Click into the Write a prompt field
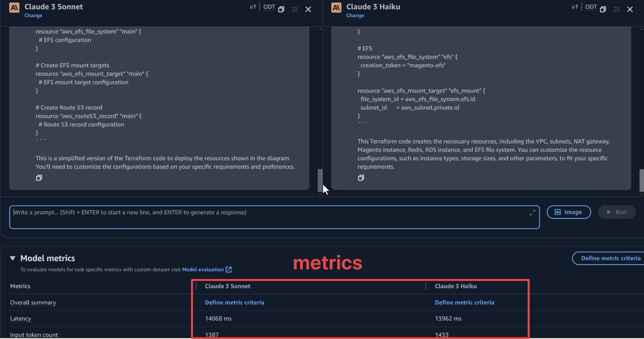 (274, 217)
